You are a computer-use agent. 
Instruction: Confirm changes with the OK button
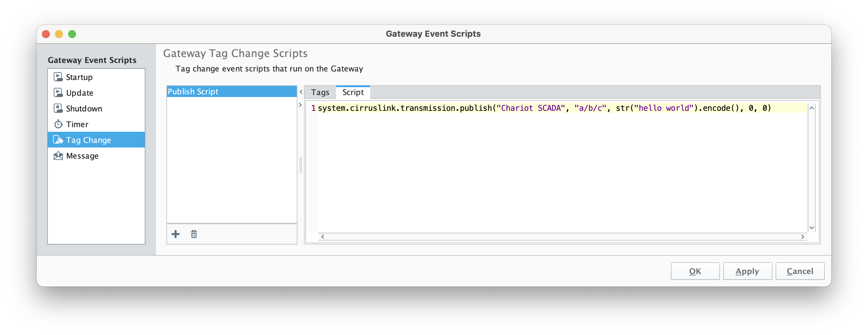[x=695, y=271]
